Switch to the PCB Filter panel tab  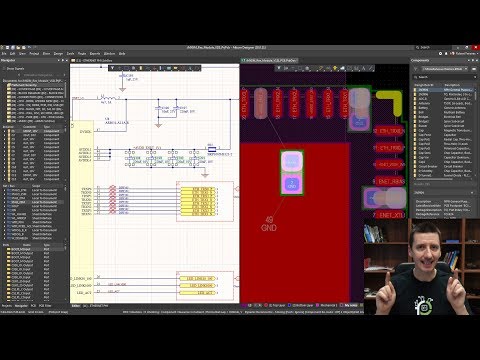click(x=45, y=305)
